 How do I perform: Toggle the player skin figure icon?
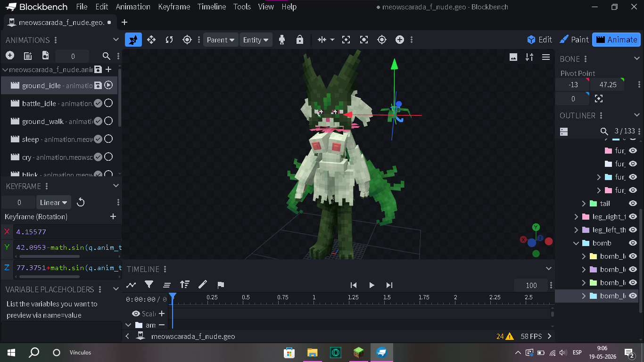(282, 40)
